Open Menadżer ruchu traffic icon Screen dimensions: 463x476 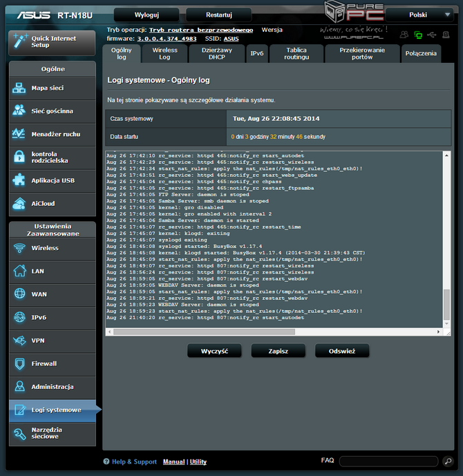click(x=19, y=133)
